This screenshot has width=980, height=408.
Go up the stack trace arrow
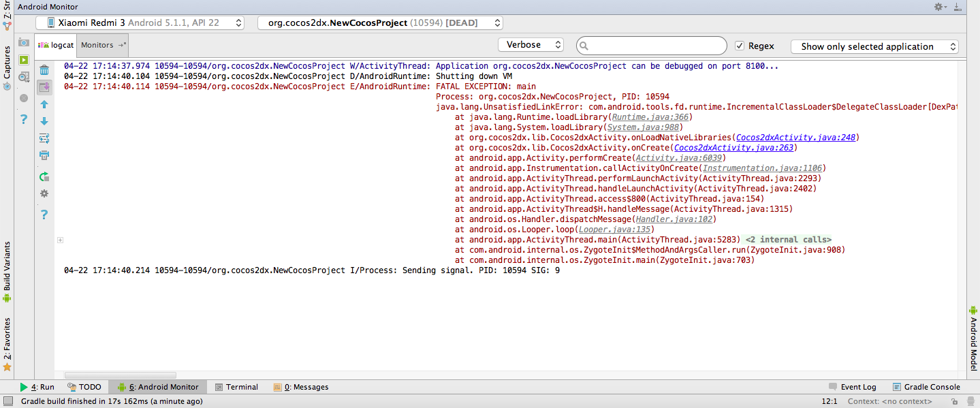pyautogui.click(x=44, y=104)
